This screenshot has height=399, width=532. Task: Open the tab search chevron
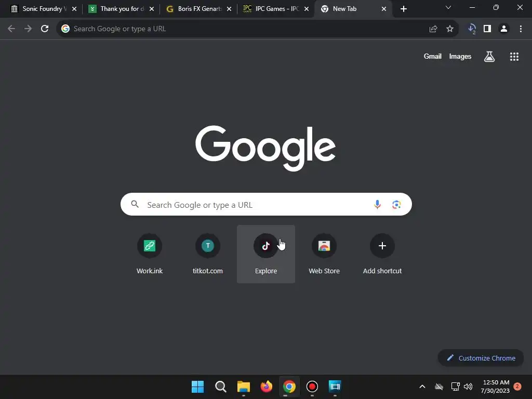point(448,7)
